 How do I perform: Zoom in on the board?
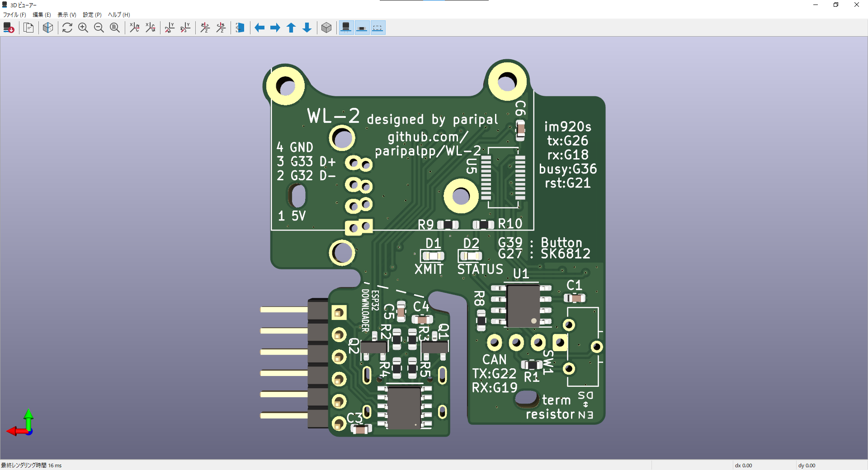pos(83,28)
